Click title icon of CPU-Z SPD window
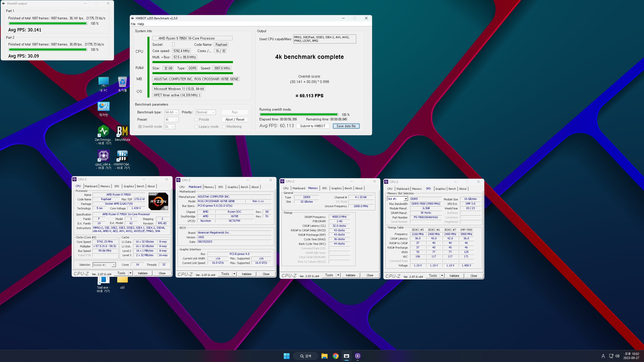Image resolution: width=644 pixels, height=362 pixels. (x=386, y=182)
